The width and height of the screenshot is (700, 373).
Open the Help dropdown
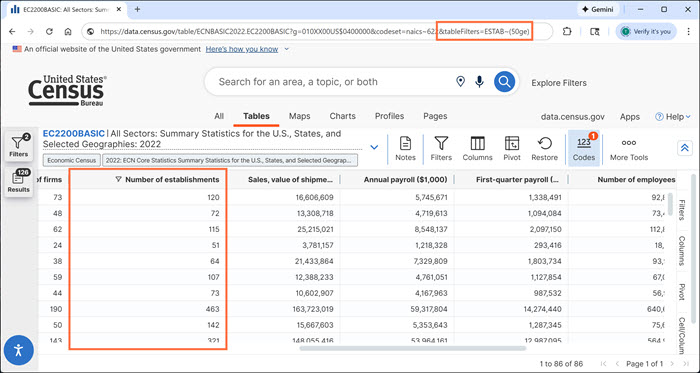tap(673, 117)
